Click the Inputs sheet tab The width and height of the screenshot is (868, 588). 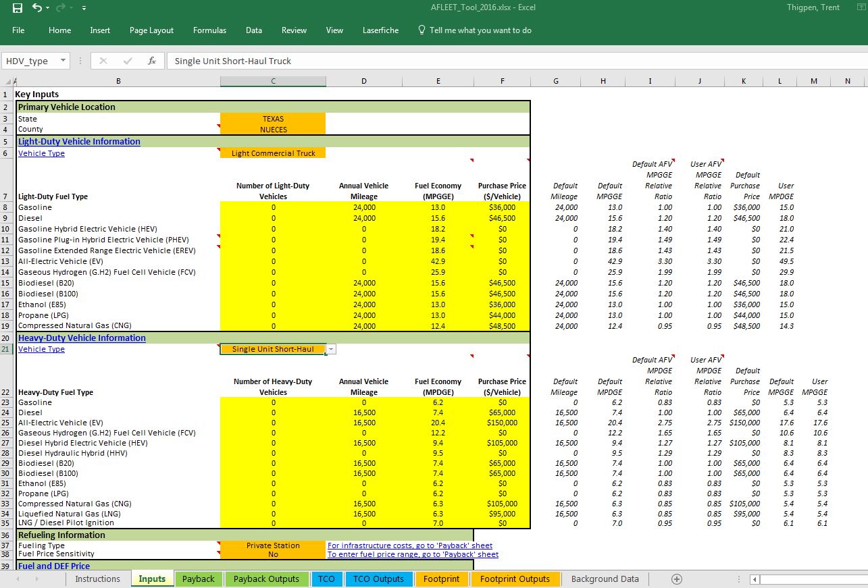[x=152, y=579]
